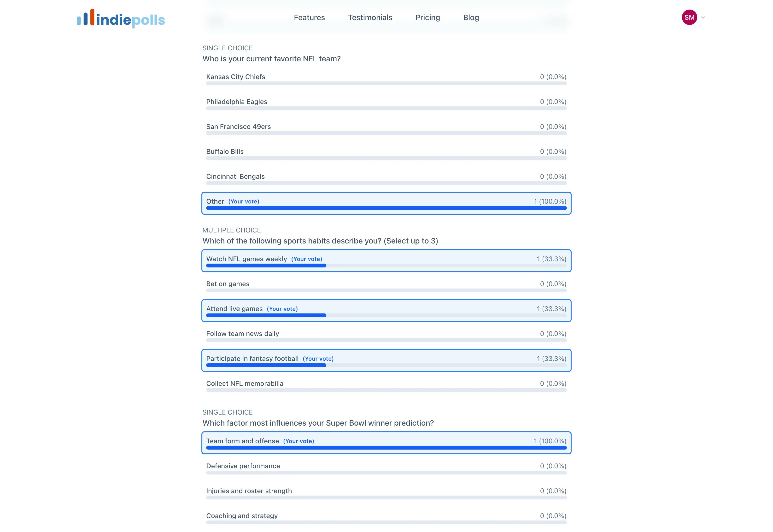Click the Other voted option
This screenshot has height=532, width=773.
(386, 203)
